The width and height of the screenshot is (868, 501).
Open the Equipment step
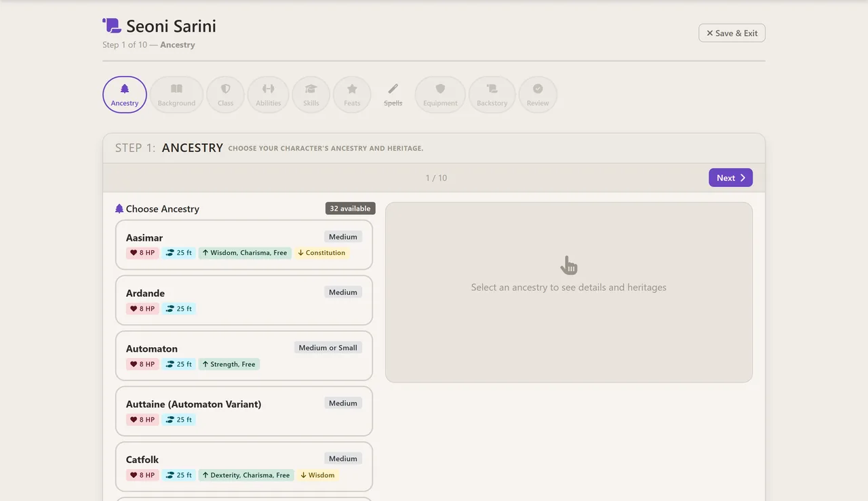[440, 94]
